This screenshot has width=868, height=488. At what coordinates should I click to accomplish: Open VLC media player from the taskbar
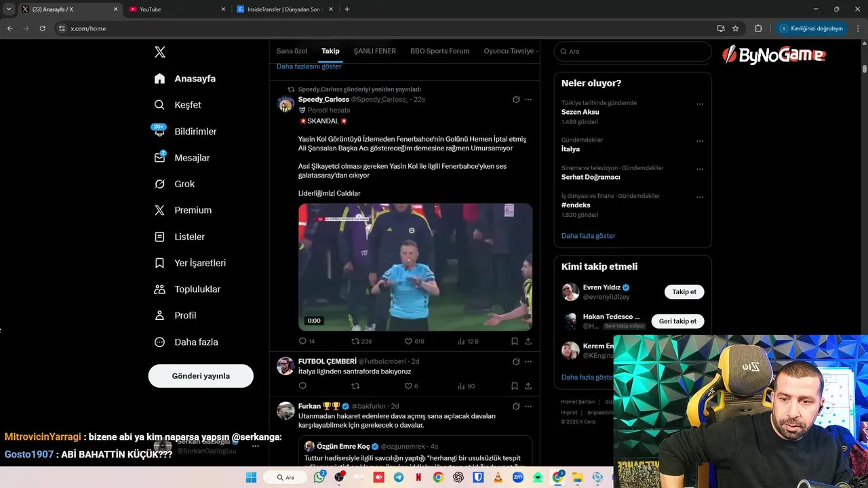[498, 477]
